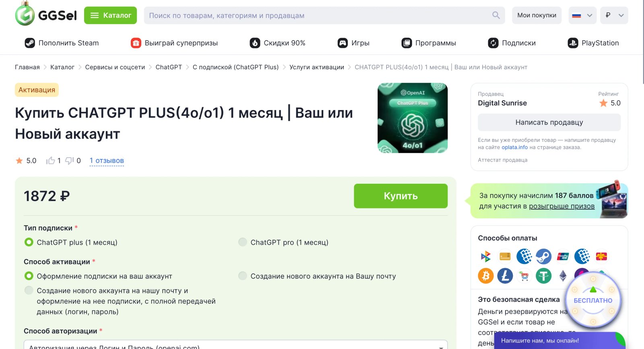644x349 pixels.
Task: Open Скидки 90% section
Action: (x=277, y=43)
